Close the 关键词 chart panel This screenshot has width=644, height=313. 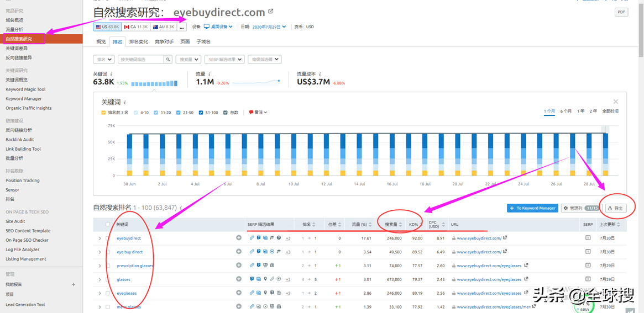[x=616, y=102]
